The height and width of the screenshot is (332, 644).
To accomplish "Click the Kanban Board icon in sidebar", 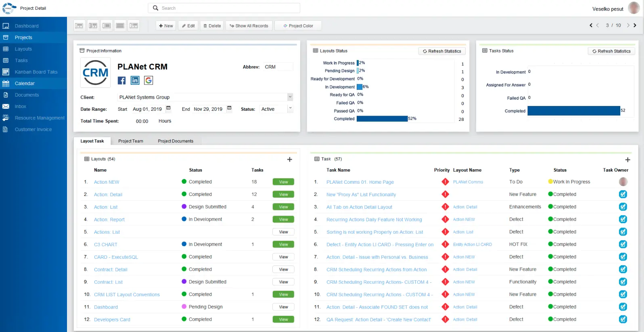I will (x=6, y=72).
